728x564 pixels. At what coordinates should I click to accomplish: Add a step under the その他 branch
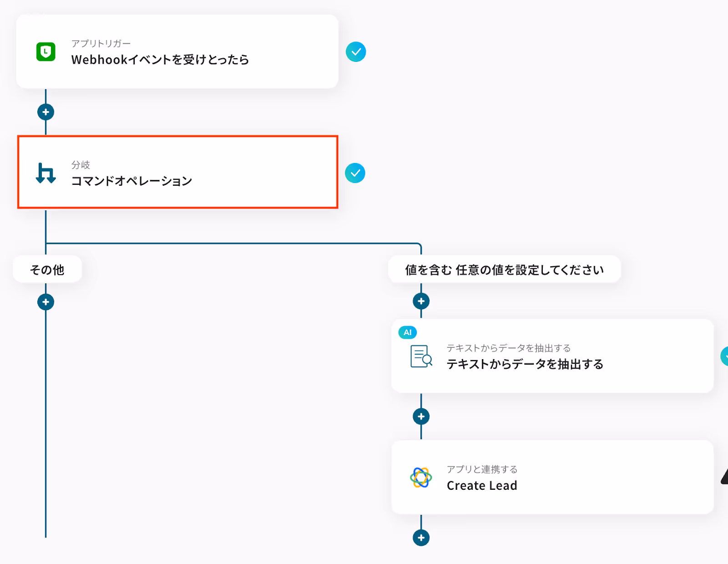45,302
